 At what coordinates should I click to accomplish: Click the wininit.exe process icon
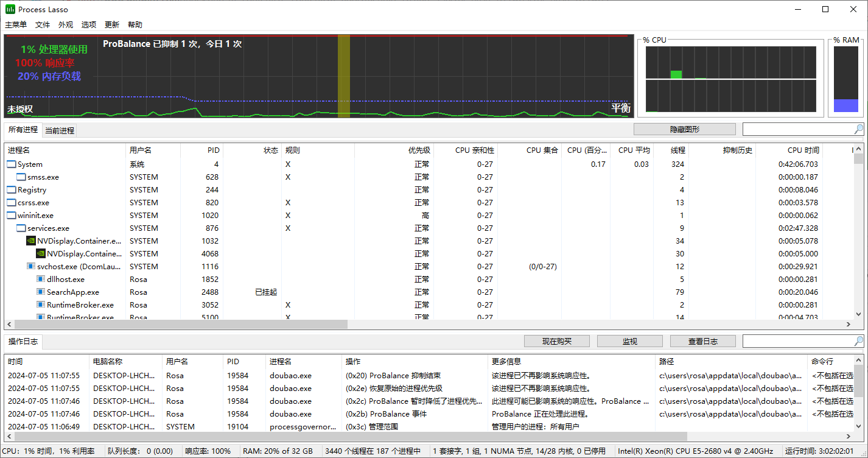(x=12, y=216)
